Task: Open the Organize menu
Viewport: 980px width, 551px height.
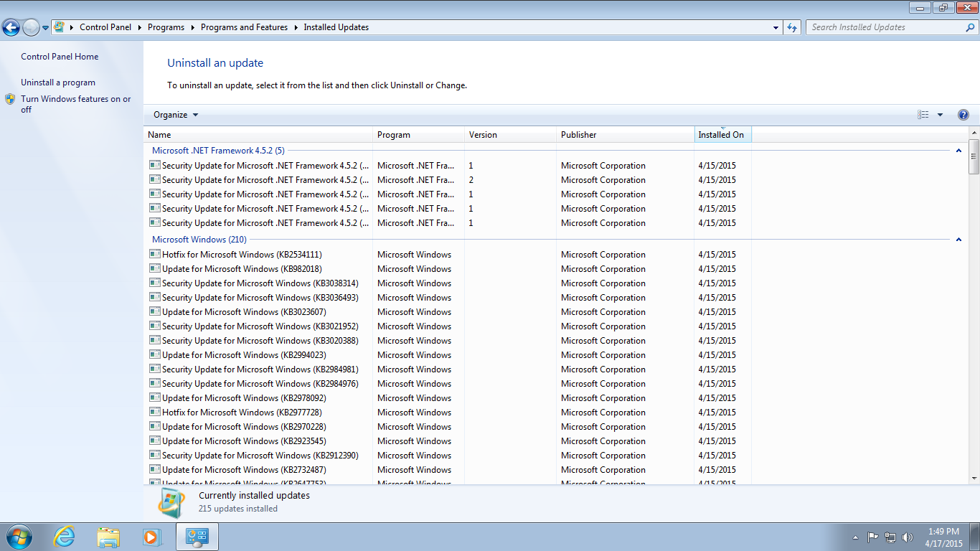Action: pos(176,115)
